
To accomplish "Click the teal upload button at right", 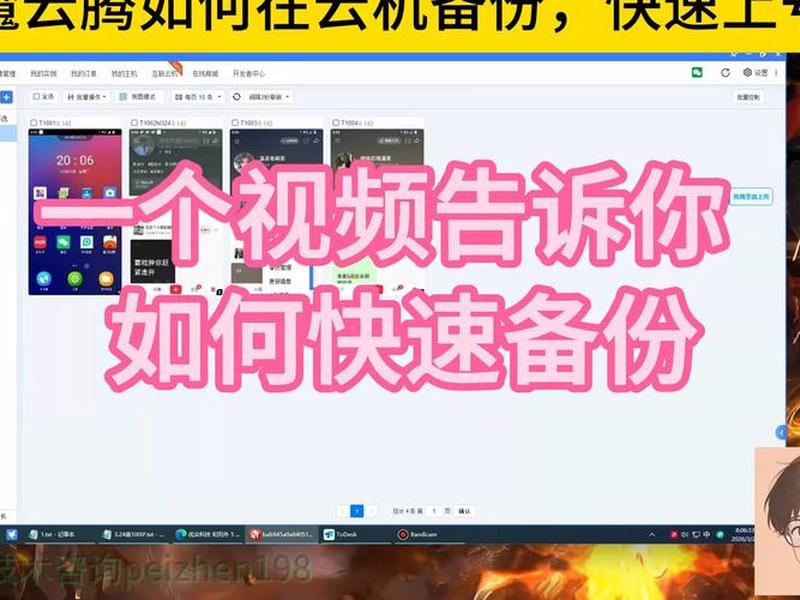I will click(x=752, y=196).
